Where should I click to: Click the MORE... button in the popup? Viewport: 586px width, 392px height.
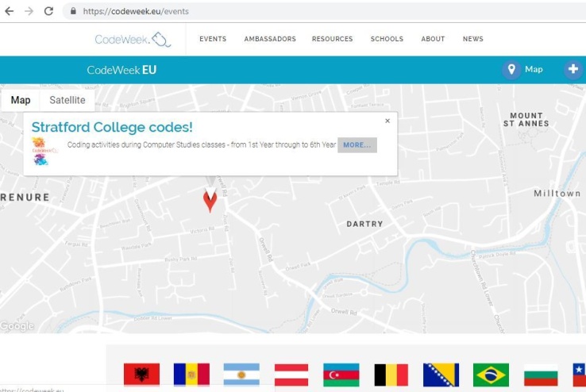(x=357, y=145)
